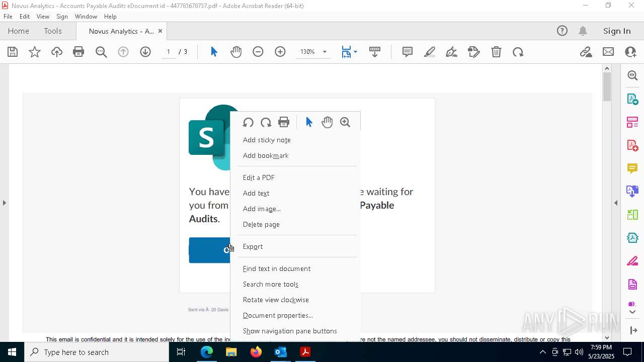Open the Window menu
644x362 pixels.
click(x=86, y=17)
